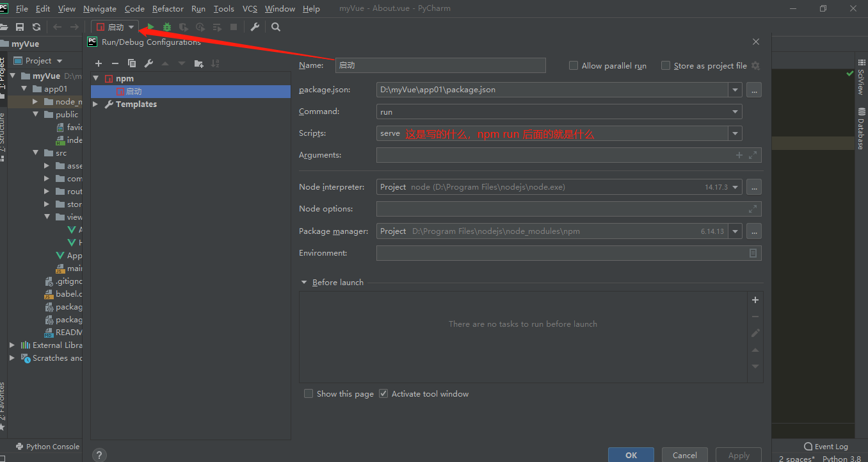The width and height of the screenshot is (868, 462).
Task: Sort configurations alphabetically icon
Action: click(215, 63)
